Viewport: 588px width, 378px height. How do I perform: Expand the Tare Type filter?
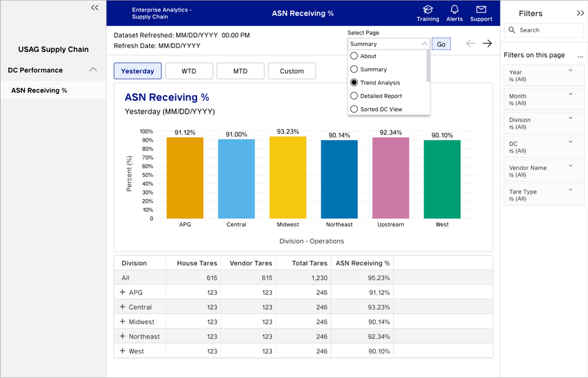tap(570, 189)
